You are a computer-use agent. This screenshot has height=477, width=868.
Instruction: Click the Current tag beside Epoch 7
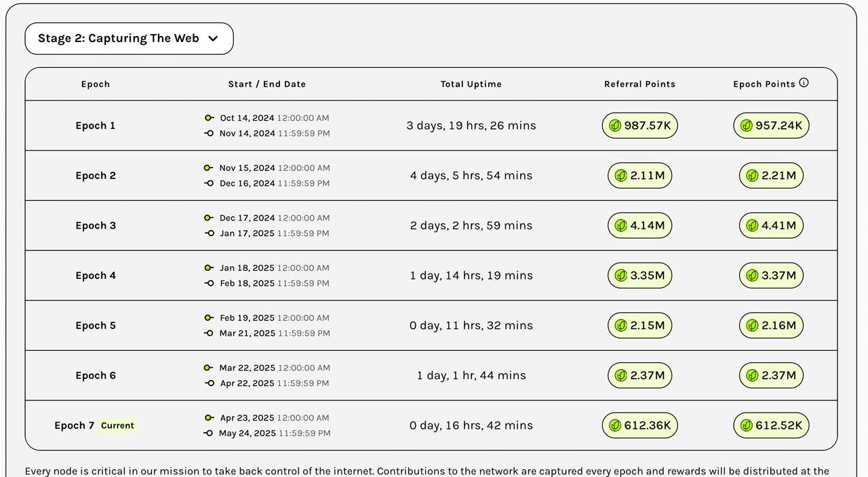[x=117, y=425]
